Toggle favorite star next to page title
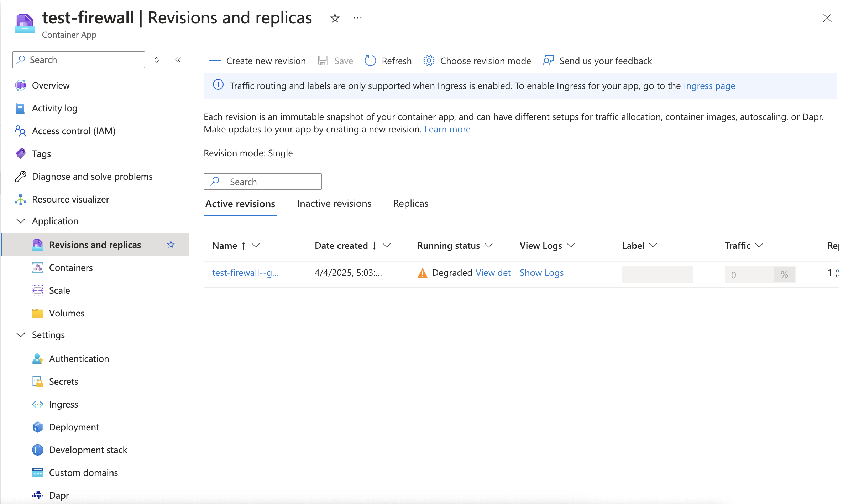 pyautogui.click(x=335, y=18)
